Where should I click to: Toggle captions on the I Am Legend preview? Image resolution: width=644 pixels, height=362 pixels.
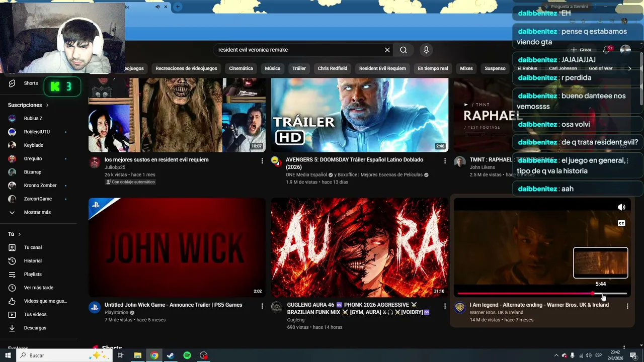(x=621, y=223)
